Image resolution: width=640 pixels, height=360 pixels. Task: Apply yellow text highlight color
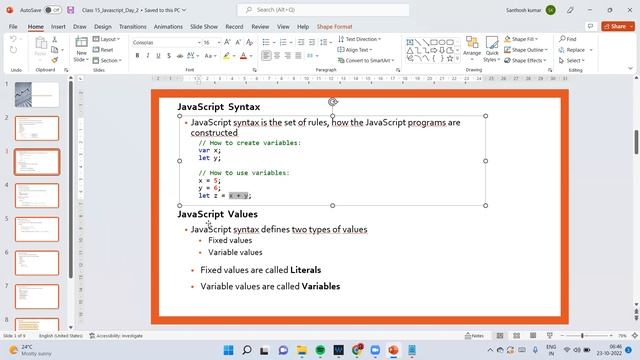pyautogui.click(x=227, y=56)
